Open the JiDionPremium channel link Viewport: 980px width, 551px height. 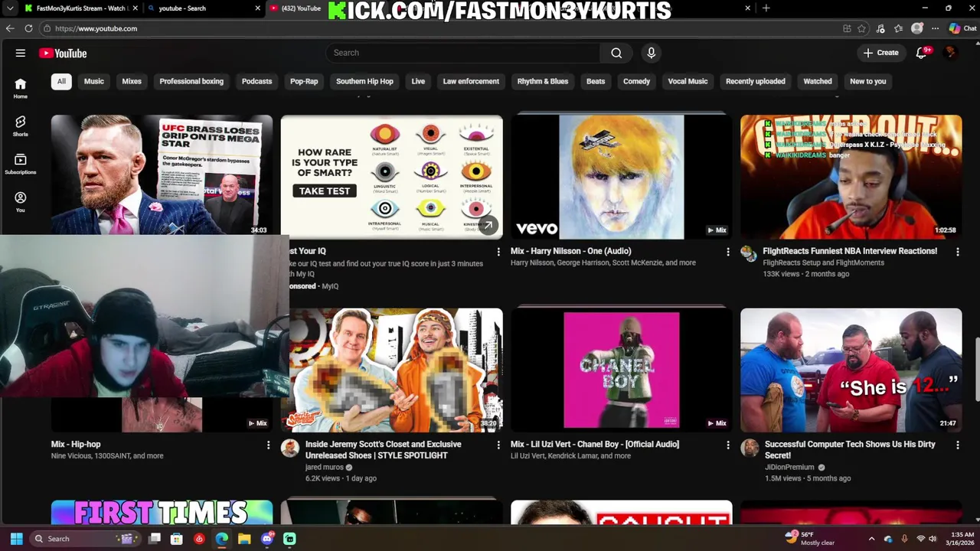[789, 468]
